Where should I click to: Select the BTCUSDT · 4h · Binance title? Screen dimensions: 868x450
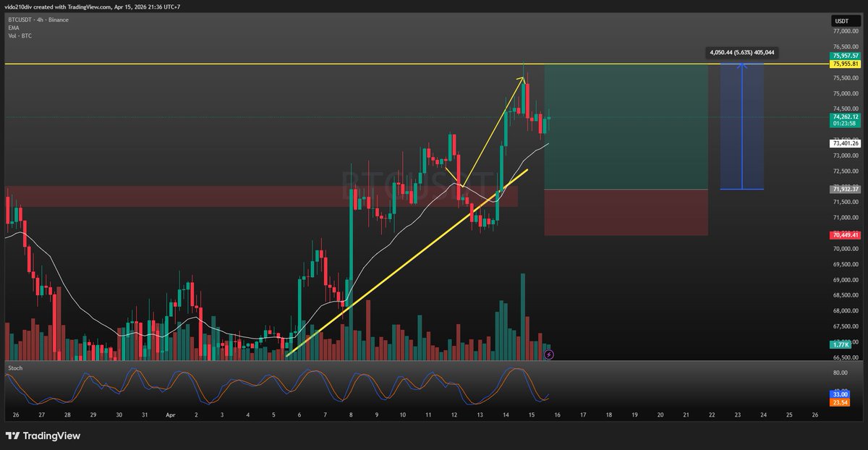click(x=39, y=20)
